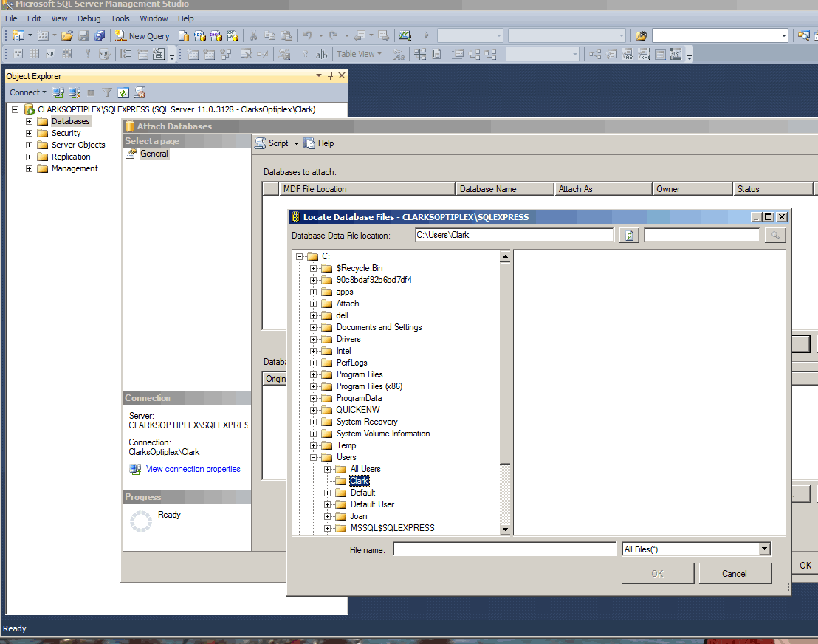Image resolution: width=818 pixels, height=644 pixels.
Task: Toggle Auto Hide pin on Object Explorer
Action: 330,75
